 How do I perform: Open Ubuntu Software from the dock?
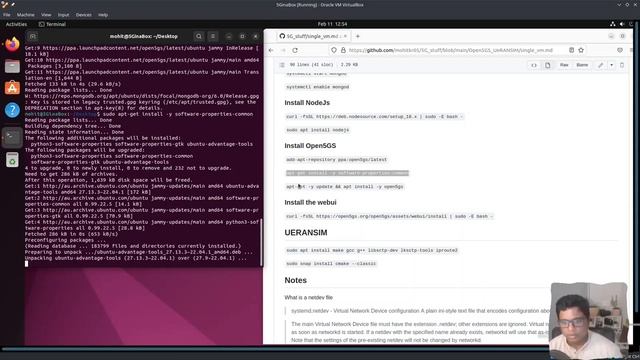pyautogui.click(x=12, y=88)
